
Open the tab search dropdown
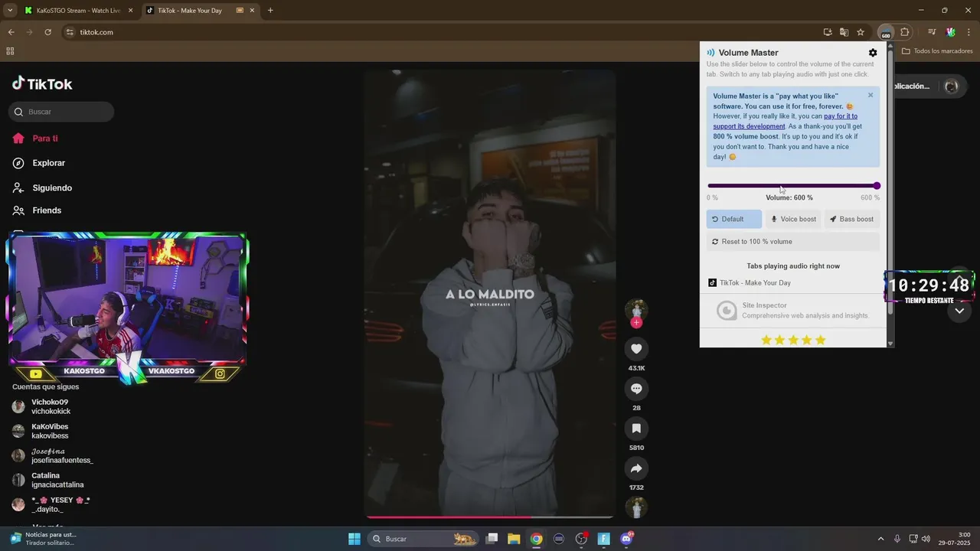point(10,11)
